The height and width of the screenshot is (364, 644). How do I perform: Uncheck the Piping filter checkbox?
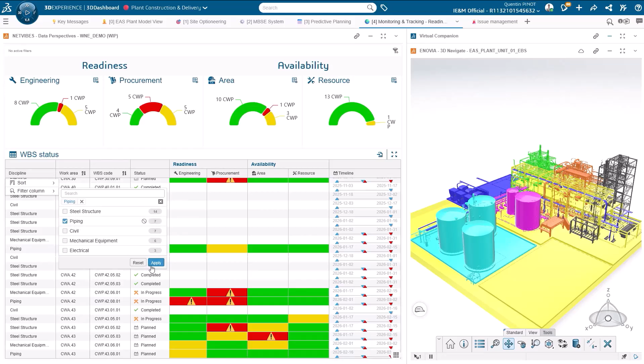pyautogui.click(x=65, y=221)
